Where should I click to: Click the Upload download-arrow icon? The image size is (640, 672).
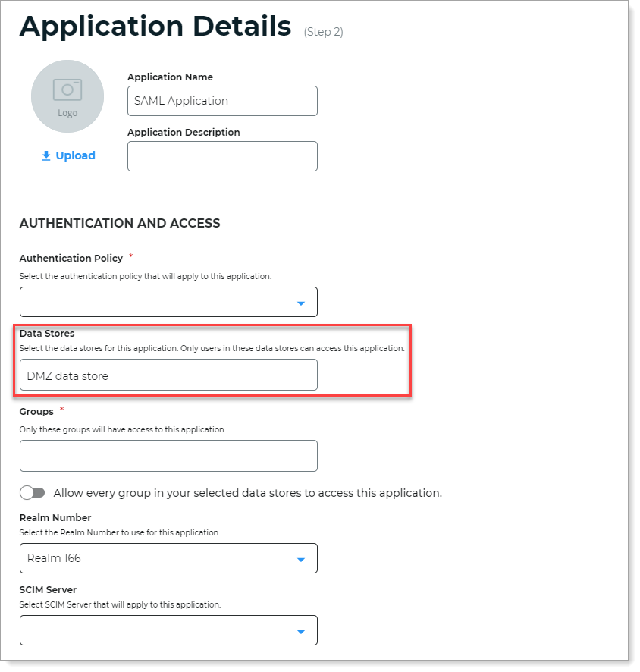[46, 155]
